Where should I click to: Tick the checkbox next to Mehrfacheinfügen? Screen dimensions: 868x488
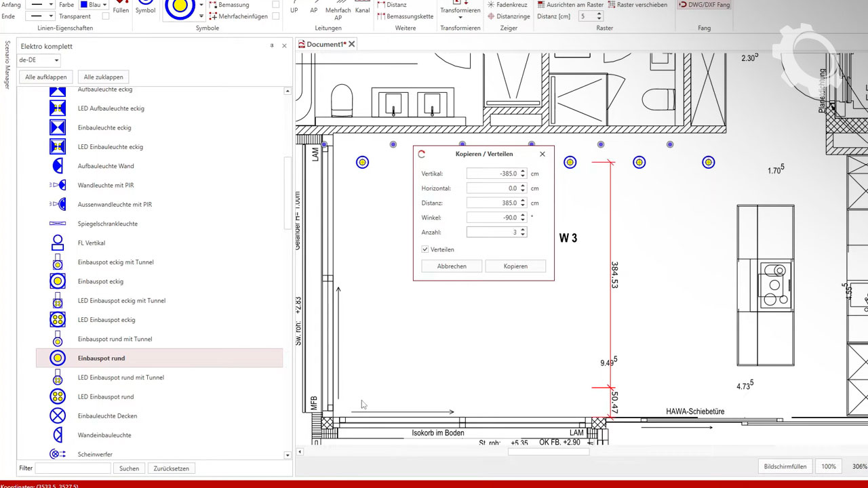[275, 16]
